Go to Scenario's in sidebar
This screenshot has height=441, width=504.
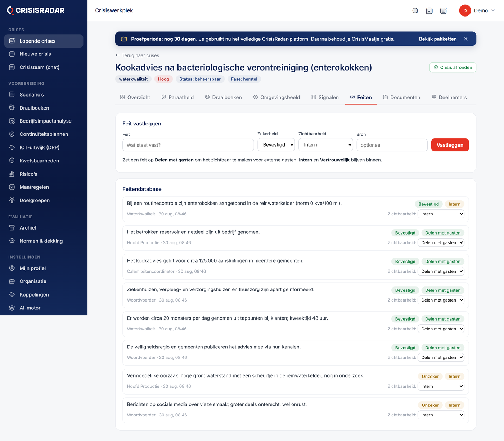(x=44, y=94)
